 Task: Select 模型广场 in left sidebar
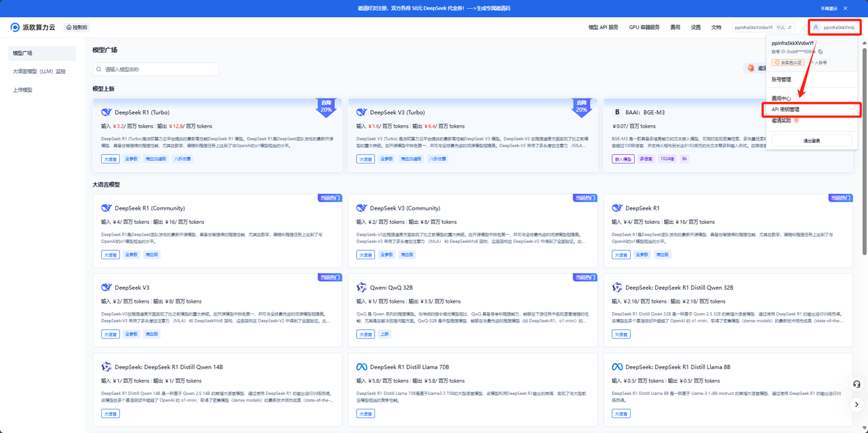[42, 53]
